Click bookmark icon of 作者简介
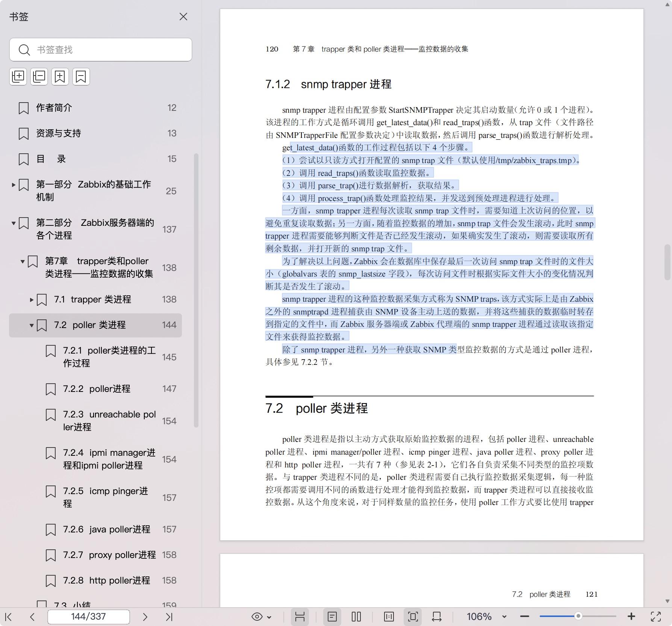This screenshot has height=626, width=672. 24,108
